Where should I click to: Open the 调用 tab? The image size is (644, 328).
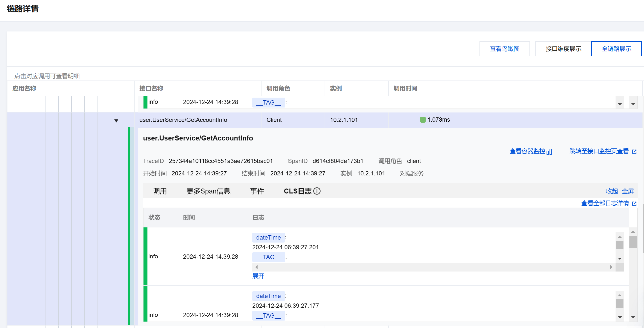160,191
